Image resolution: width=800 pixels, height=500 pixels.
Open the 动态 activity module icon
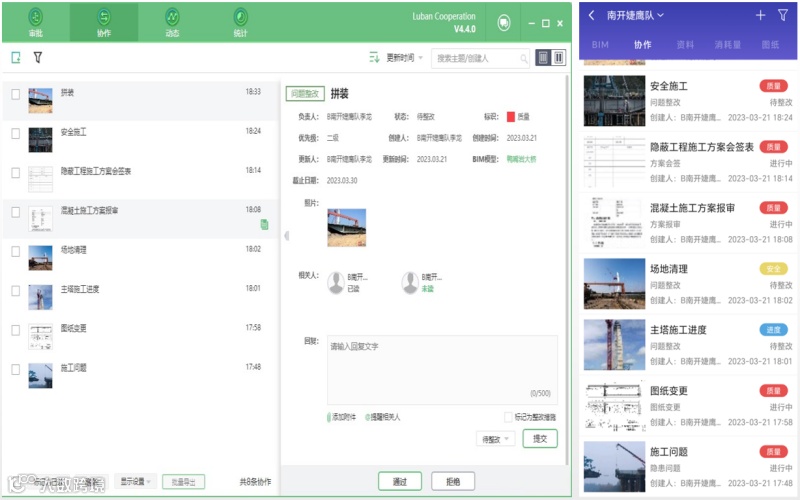click(x=172, y=17)
